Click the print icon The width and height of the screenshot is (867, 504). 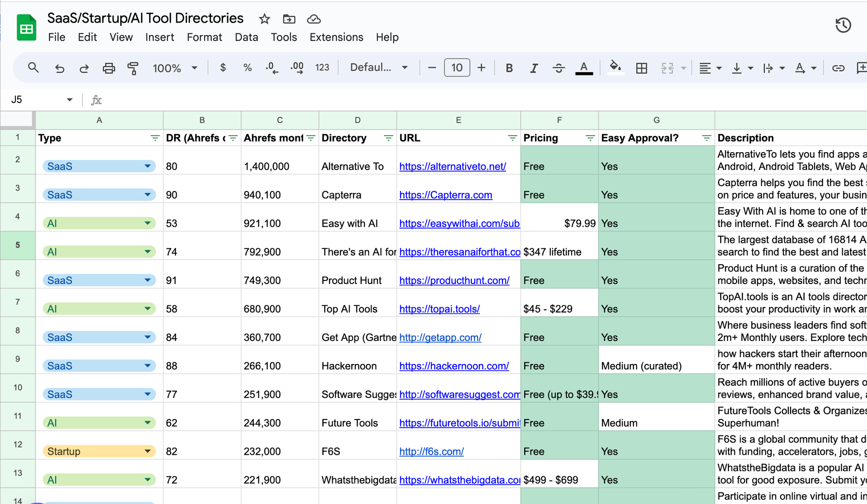click(108, 68)
